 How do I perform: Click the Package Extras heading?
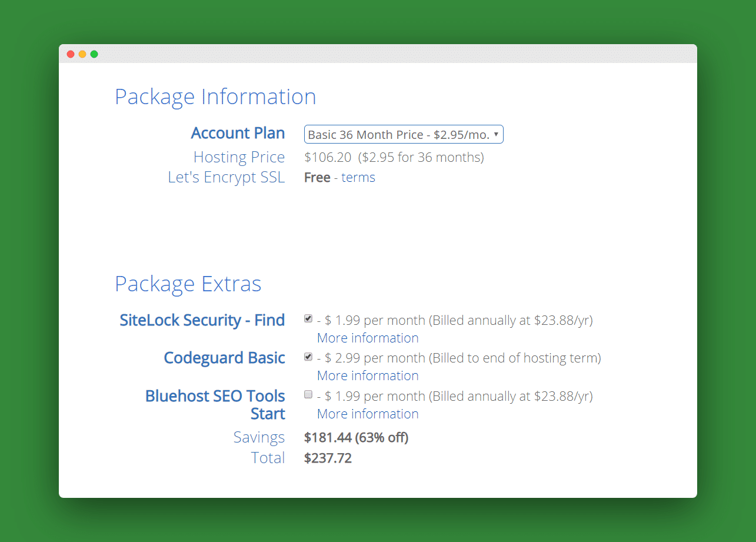pyautogui.click(x=188, y=284)
